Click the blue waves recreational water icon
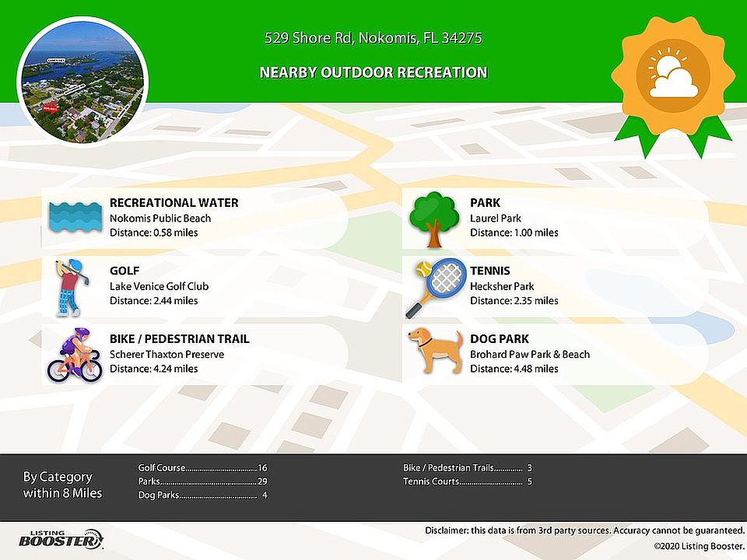Image resolution: width=747 pixels, height=560 pixels. point(75,216)
